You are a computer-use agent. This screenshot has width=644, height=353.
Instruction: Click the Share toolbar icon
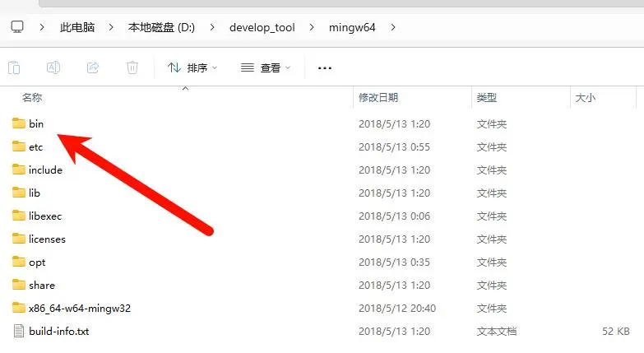pyautogui.click(x=93, y=67)
